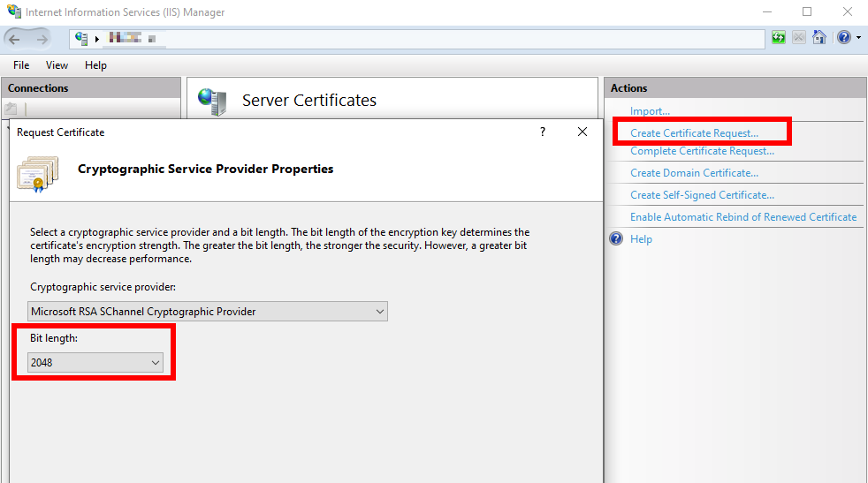Open help with the blue question icon
This screenshot has width=868, height=483.
(x=843, y=38)
